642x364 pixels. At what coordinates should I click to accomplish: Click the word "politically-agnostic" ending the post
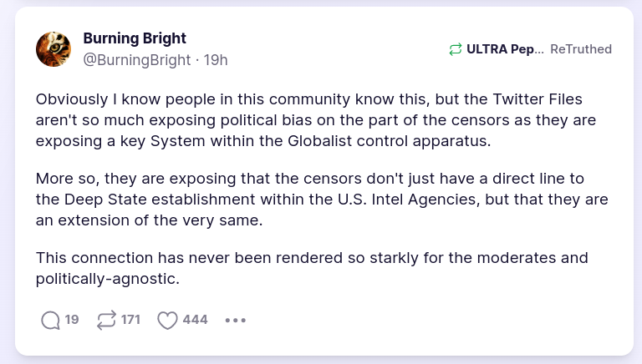[x=107, y=278]
